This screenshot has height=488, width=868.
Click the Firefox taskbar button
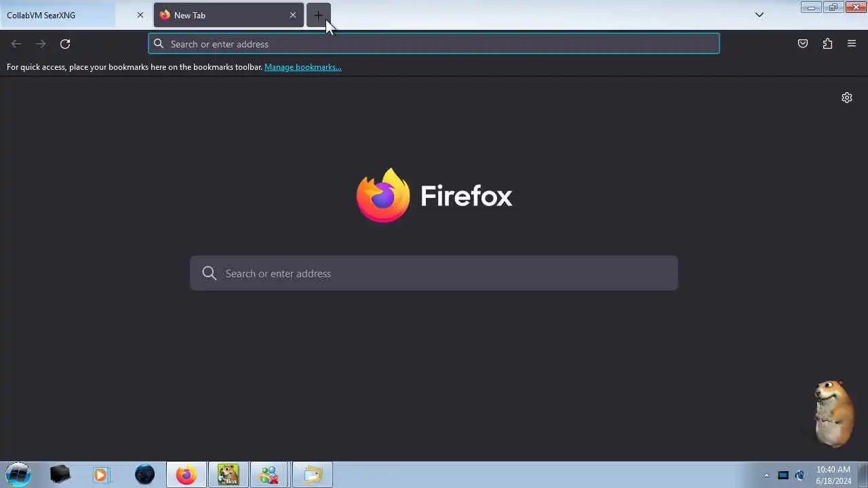coord(186,474)
